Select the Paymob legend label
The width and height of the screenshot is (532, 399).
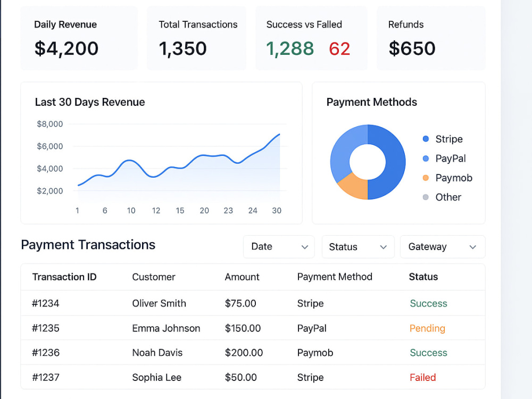(x=454, y=178)
